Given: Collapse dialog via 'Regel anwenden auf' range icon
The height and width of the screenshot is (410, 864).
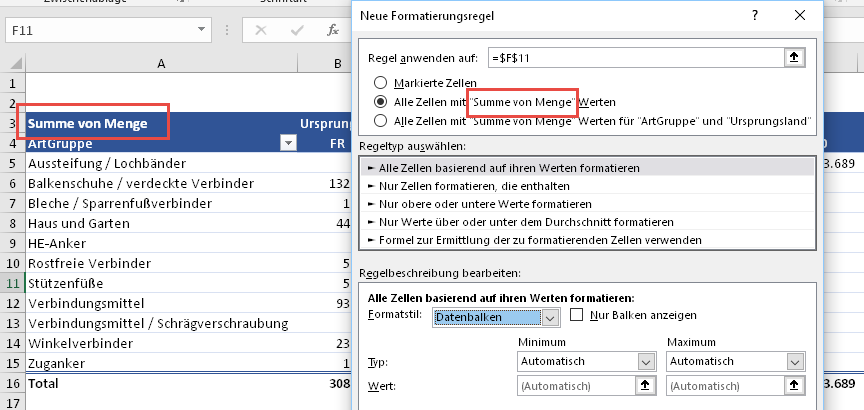Looking at the screenshot, I should point(795,58).
